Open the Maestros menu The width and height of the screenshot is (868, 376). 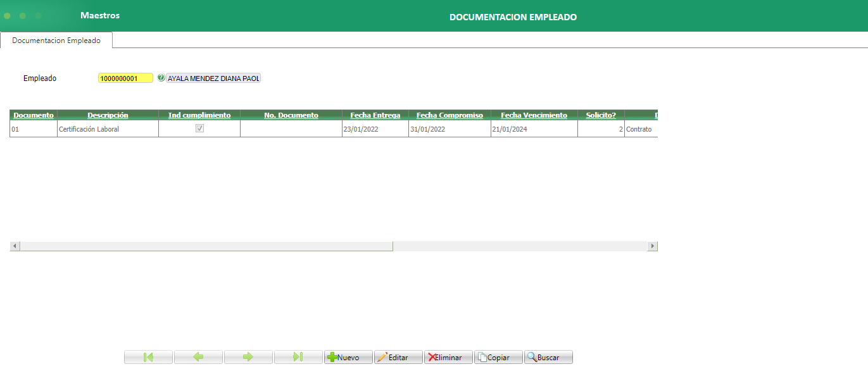[x=100, y=15]
